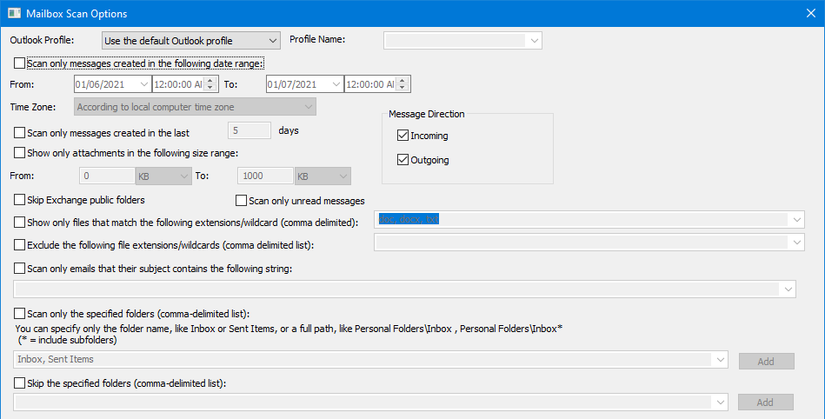
Task: Uncheck the Incoming message direction
Action: point(403,135)
